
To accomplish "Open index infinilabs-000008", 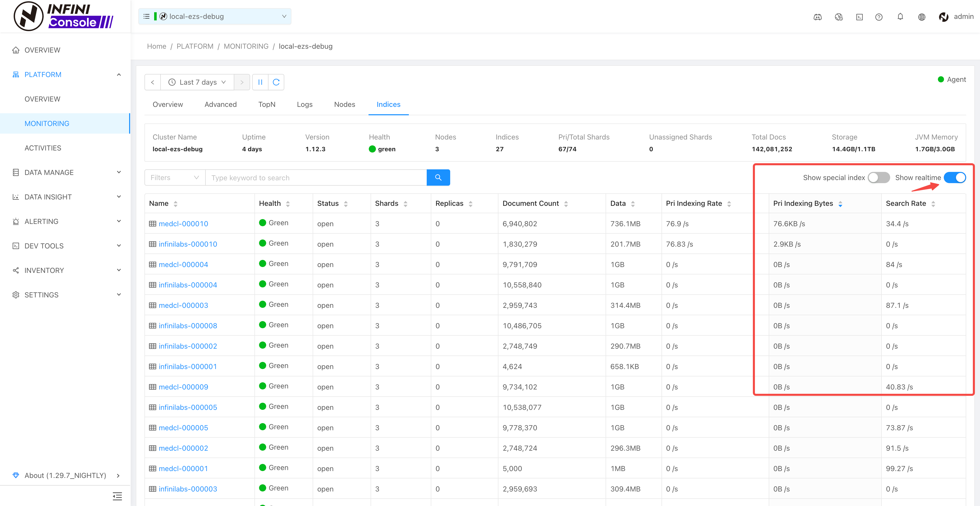I will [x=188, y=325].
